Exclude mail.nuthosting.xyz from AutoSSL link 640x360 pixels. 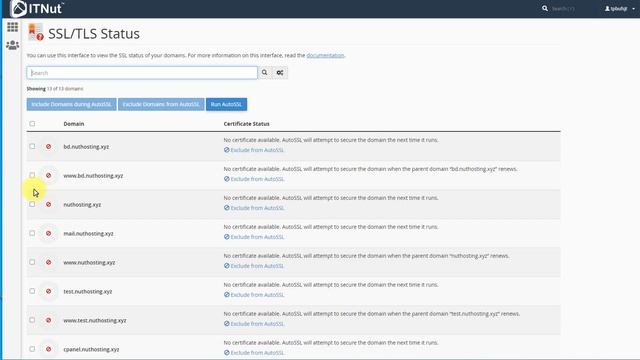(x=254, y=237)
